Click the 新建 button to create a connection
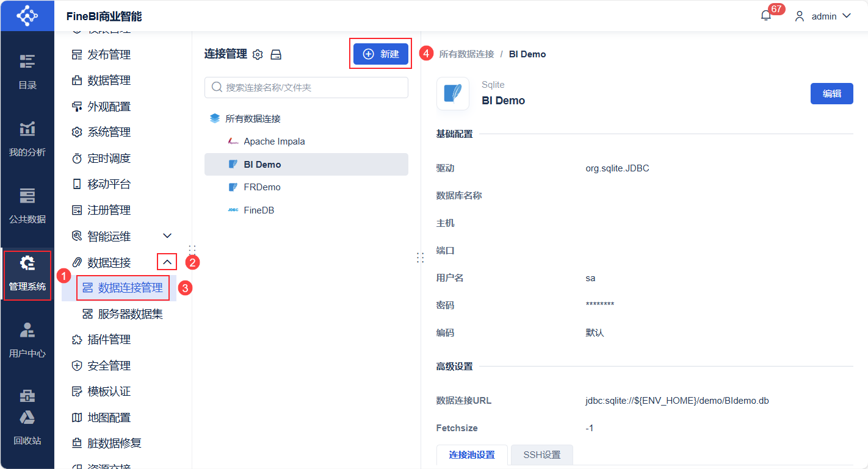Screen dimensions: 868x469 (x=380, y=54)
